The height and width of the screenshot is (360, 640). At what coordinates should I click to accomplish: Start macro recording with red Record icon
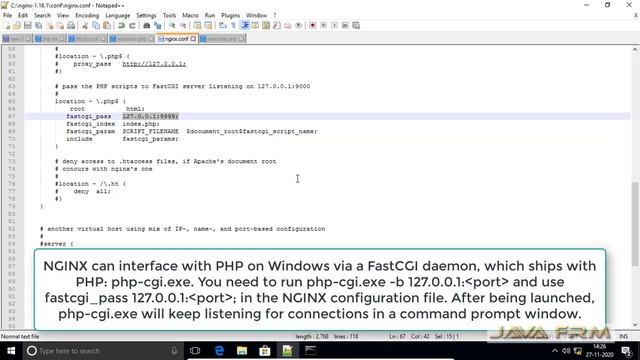coord(313,25)
